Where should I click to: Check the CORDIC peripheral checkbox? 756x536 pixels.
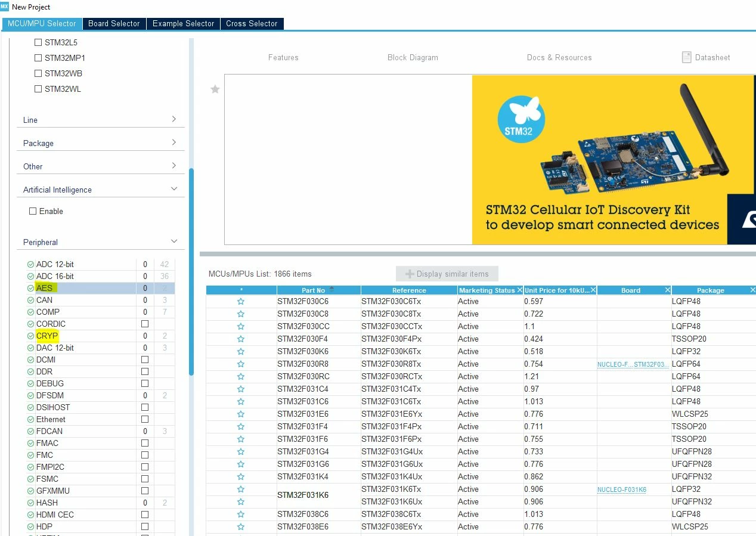[144, 324]
